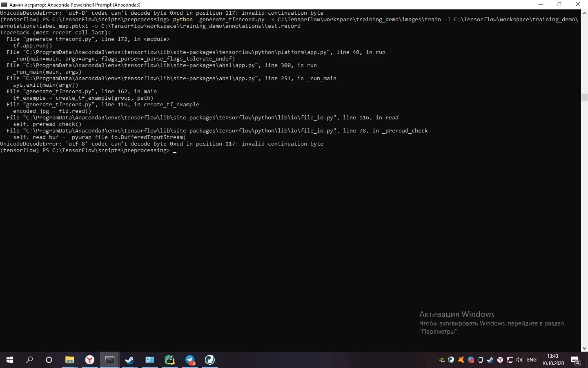Click Steam icon in system tray
Image resolution: width=588 pixels, height=368 pixels.
(x=490, y=360)
